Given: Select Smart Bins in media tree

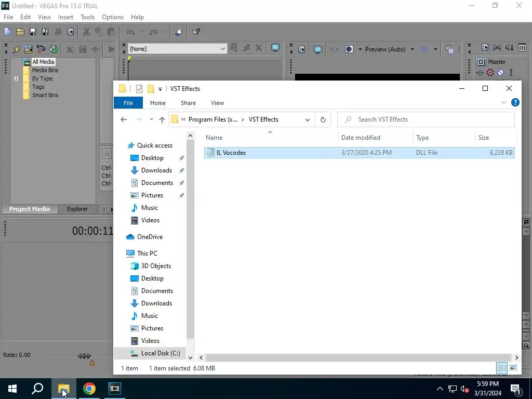Looking at the screenshot, I should pyautogui.click(x=45, y=96).
